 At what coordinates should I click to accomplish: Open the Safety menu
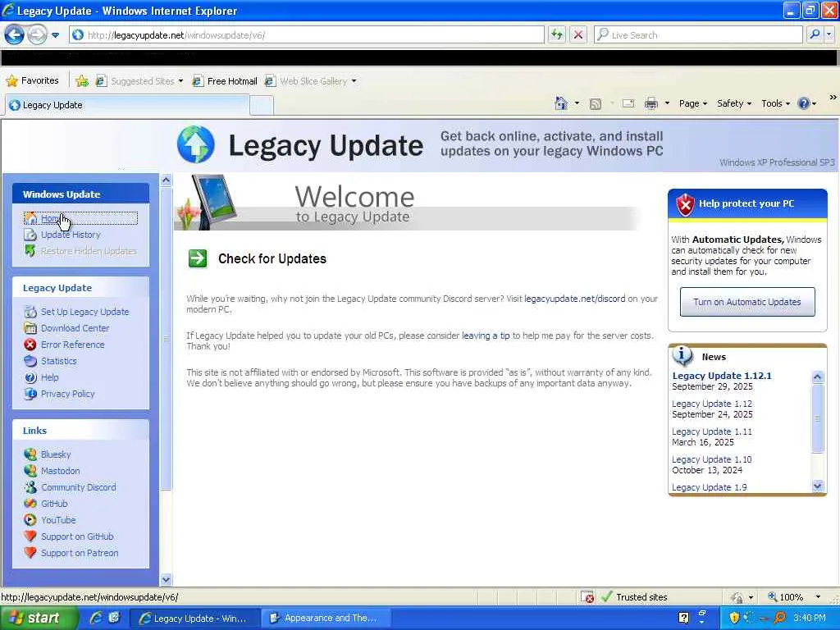734,103
